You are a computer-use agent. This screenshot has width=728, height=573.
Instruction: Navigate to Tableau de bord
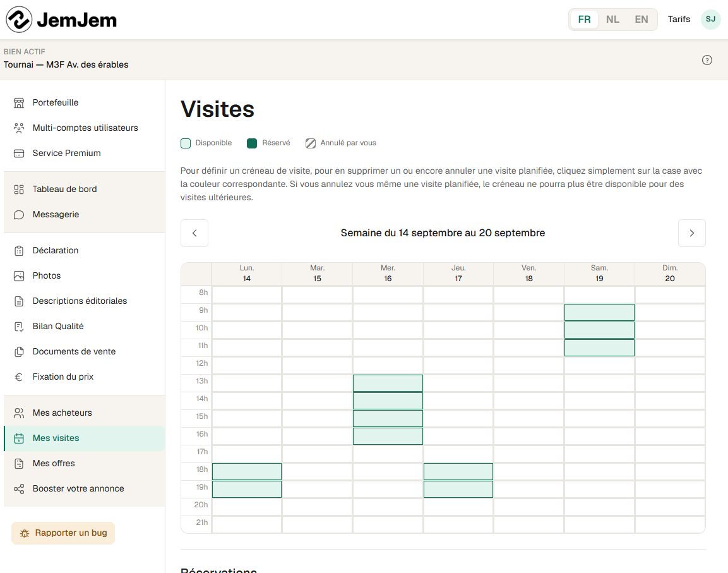84,189
